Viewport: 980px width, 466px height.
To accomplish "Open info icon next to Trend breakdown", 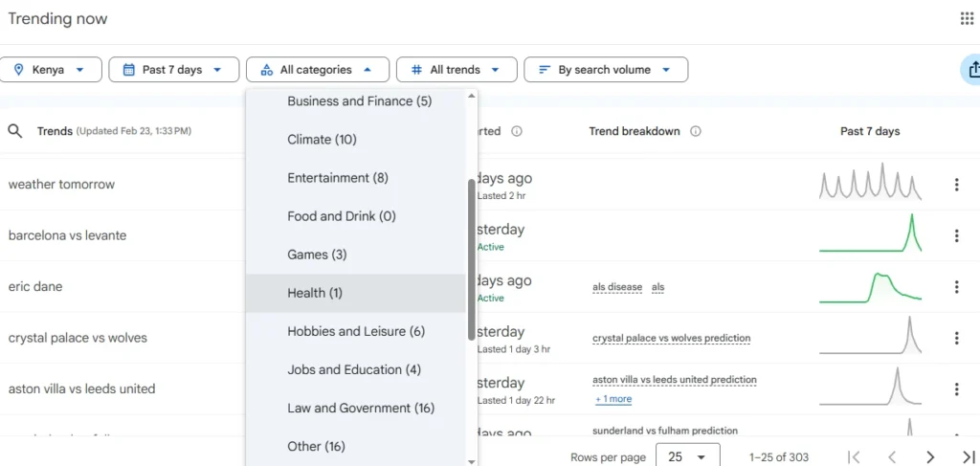I will click(x=696, y=131).
